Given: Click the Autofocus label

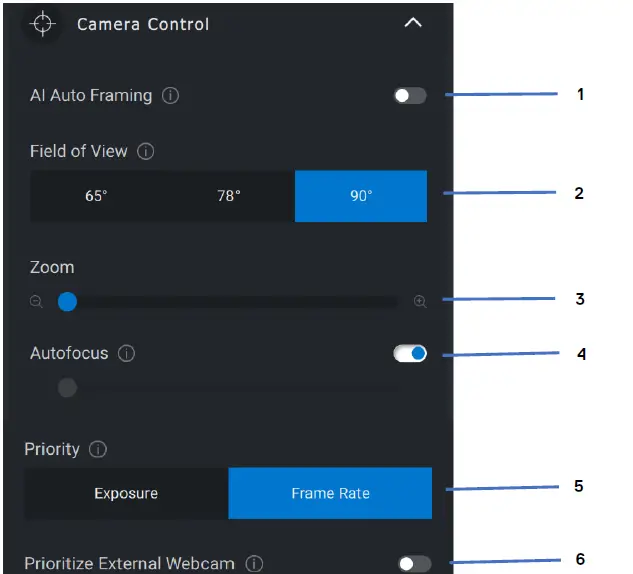Looking at the screenshot, I should [x=69, y=353].
